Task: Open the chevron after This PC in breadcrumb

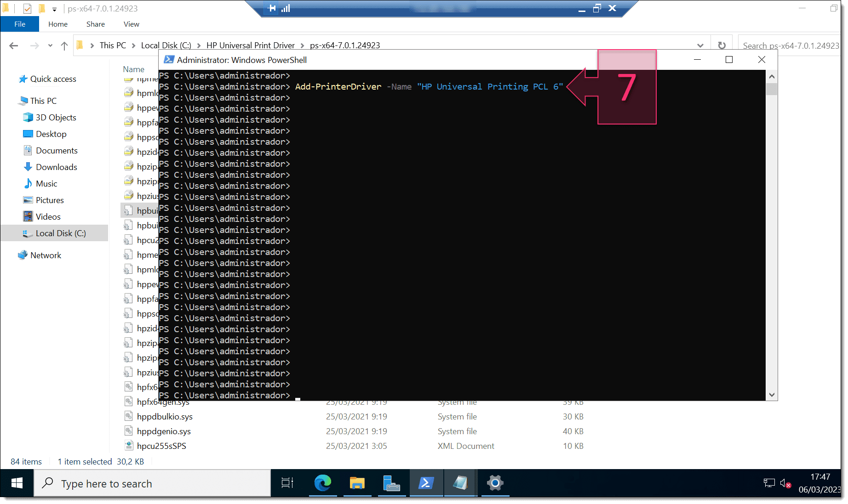Action: point(133,45)
